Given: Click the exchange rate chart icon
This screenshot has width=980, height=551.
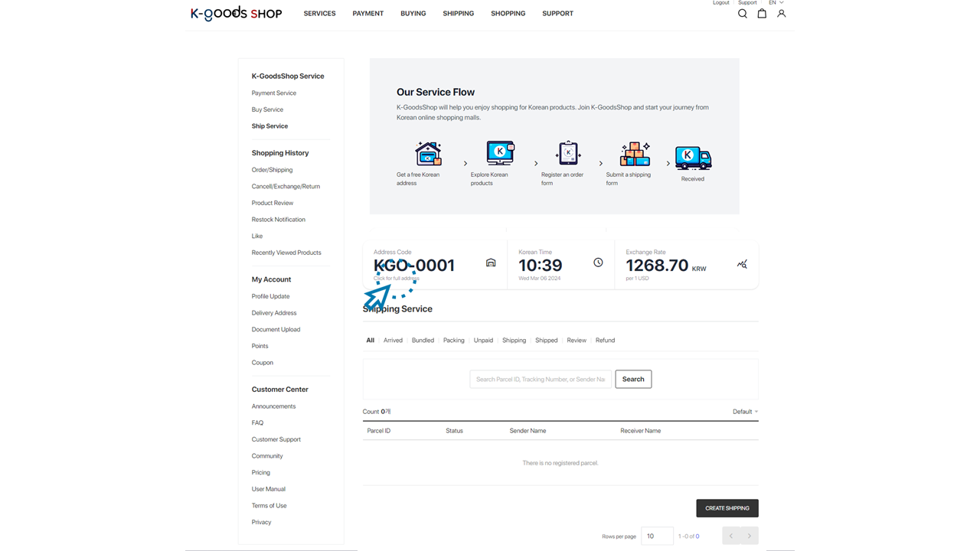Looking at the screenshot, I should 741,264.
